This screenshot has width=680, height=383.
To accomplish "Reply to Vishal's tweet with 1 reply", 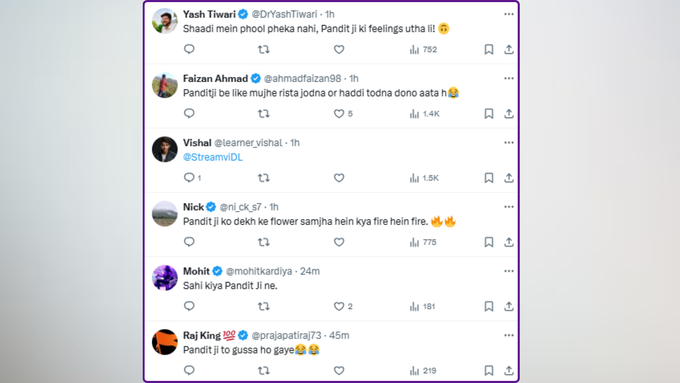I will coord(193,178).
